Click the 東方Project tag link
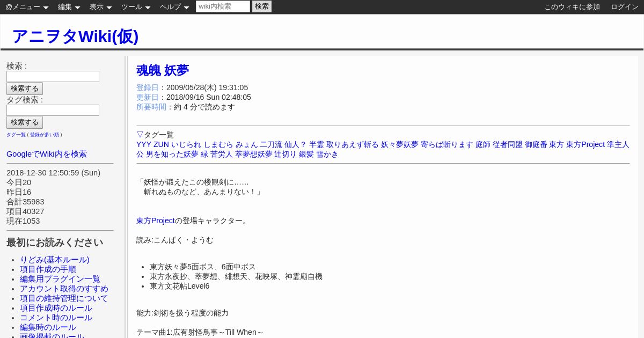644x338 pixels. click(x=586, y=144)
